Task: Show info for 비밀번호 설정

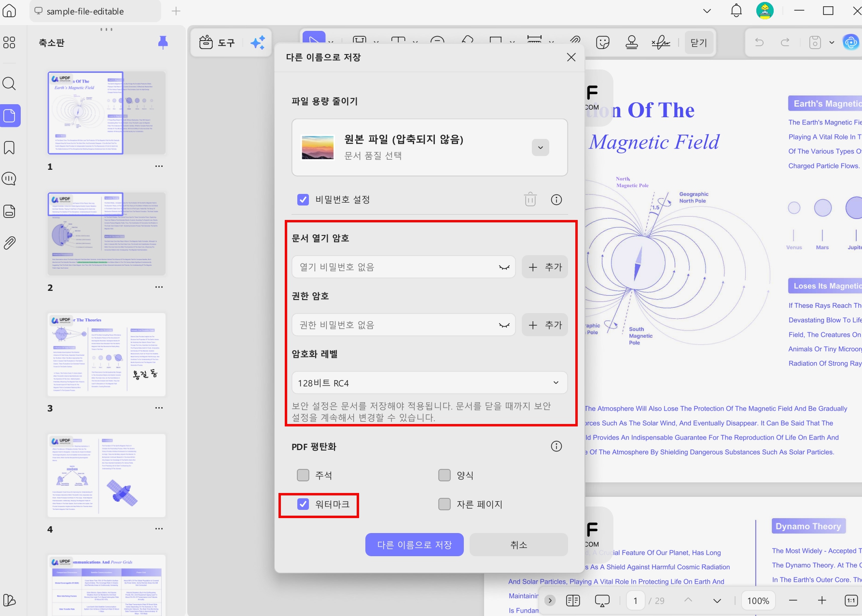Action: coord(556,199)
